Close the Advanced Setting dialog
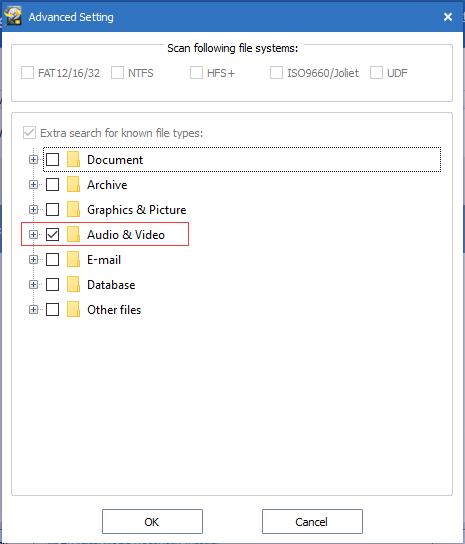The image size is (465, 544). point(448,17)
